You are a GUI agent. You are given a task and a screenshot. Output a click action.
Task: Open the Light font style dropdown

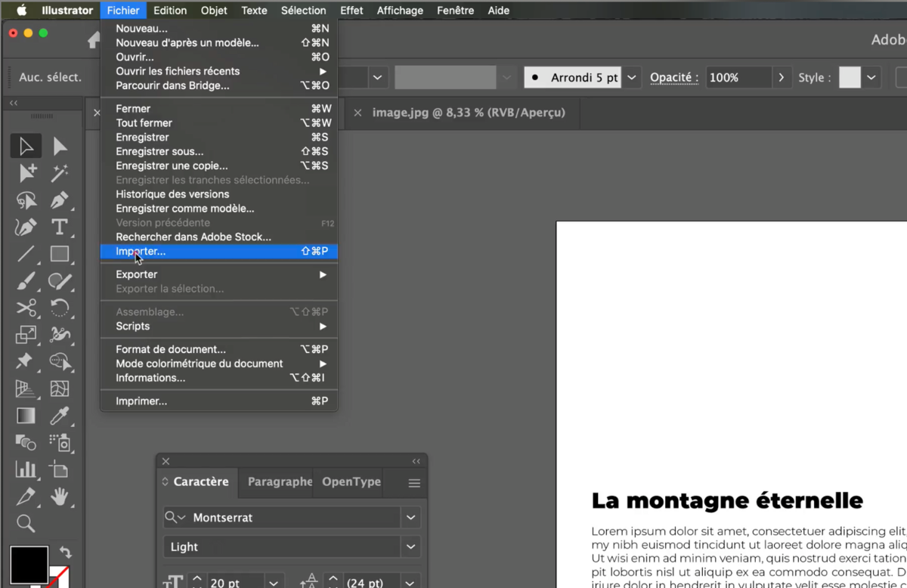point(411,546)
